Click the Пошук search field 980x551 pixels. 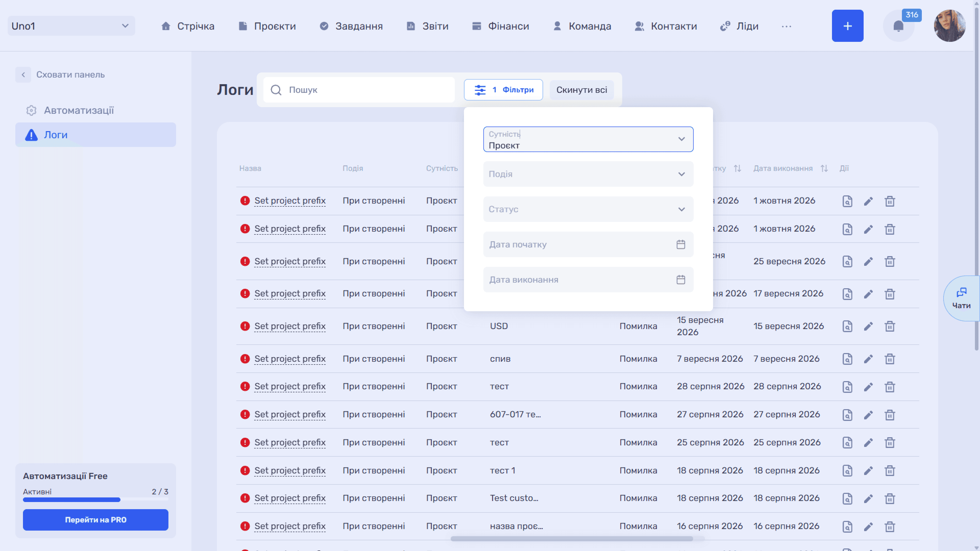(359, 90)
